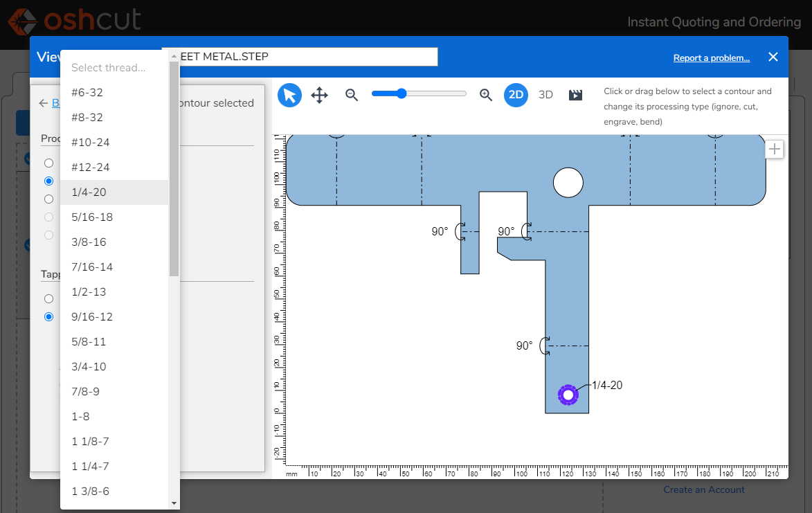Screen dimensions: 812x513
Task: Select the third processing radio button
Action: click(48, 199)
